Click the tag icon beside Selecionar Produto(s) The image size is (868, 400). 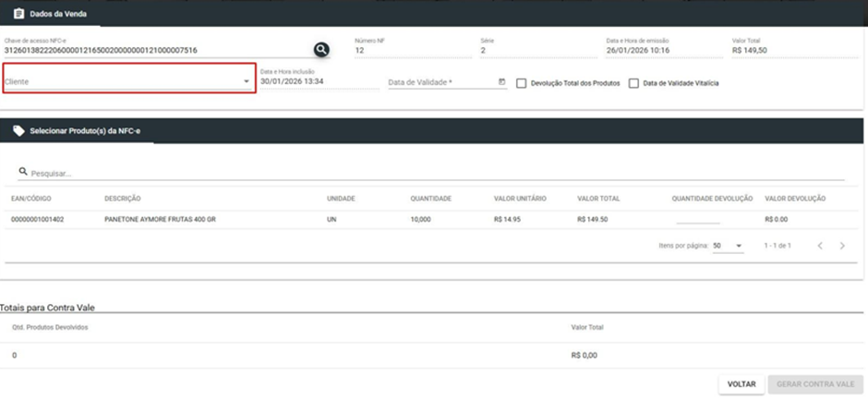tap(18, 131)
